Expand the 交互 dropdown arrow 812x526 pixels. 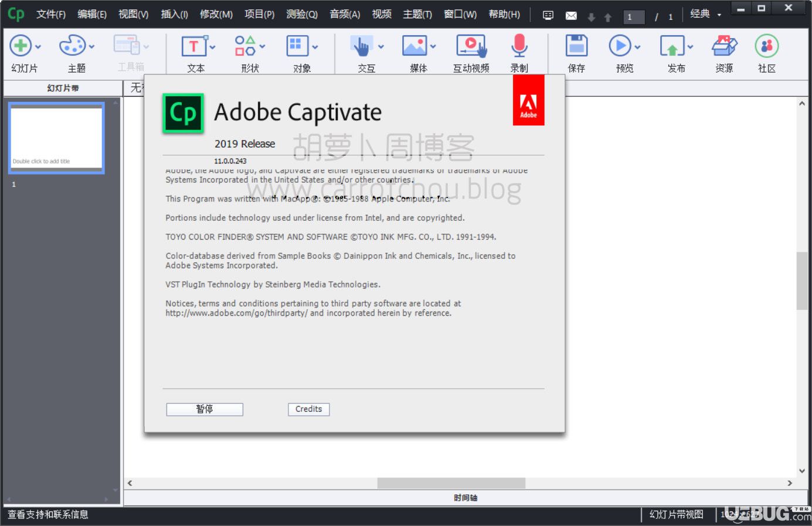click(x=381, y=47)
